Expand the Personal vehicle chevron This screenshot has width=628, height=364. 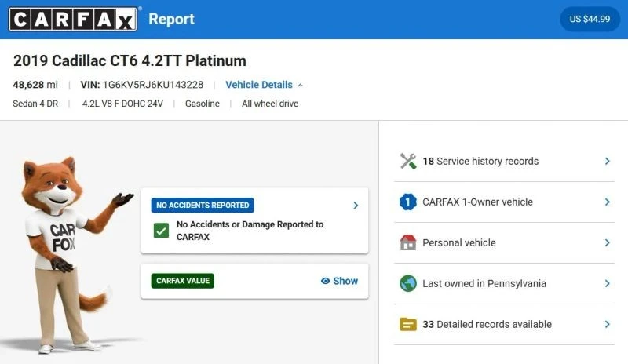coord(607,242)
